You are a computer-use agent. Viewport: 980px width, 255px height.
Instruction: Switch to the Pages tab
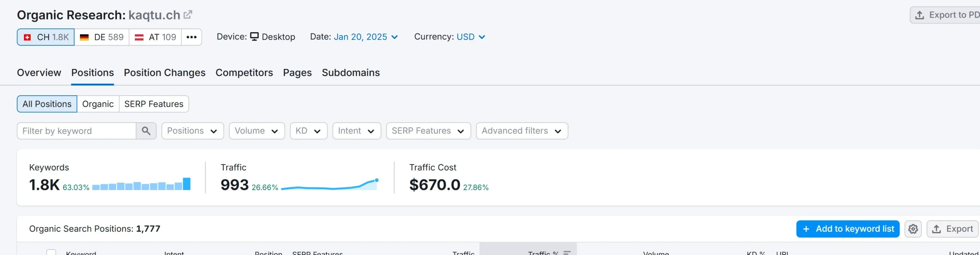click(x=297, y=73)
